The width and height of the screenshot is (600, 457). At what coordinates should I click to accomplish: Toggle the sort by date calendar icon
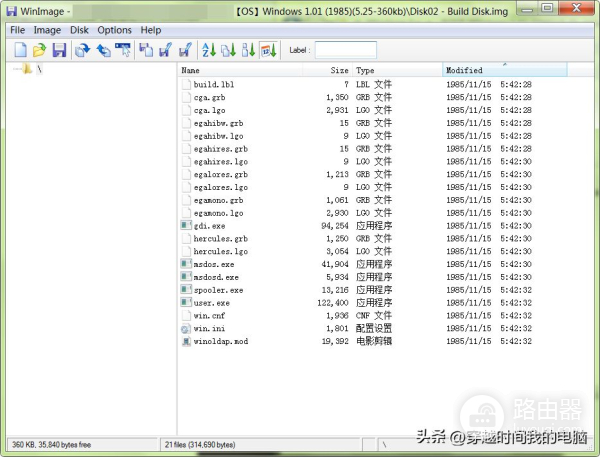pos(269,50)
